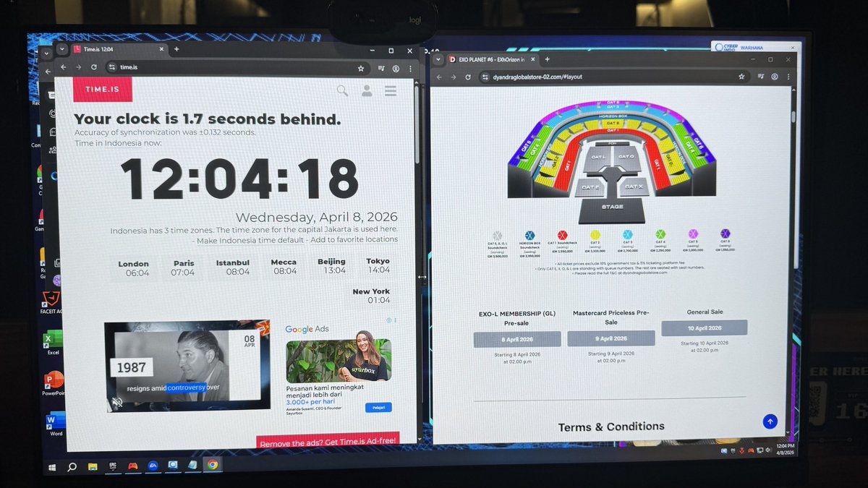Viewport: 868px width, 488px height.
Task: Open Chrome profile icon in Time.is window
Action: 396,68
